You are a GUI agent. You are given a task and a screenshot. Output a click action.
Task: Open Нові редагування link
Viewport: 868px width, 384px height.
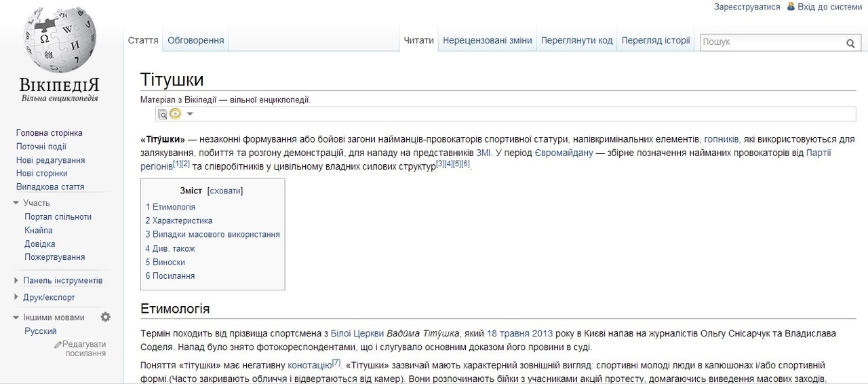[51, 160]
